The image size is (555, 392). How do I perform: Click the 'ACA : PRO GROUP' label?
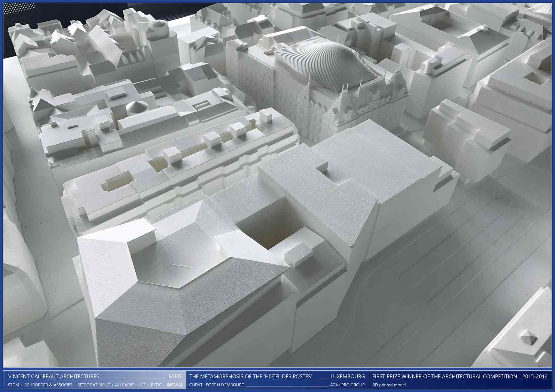(x=347, y=385)
